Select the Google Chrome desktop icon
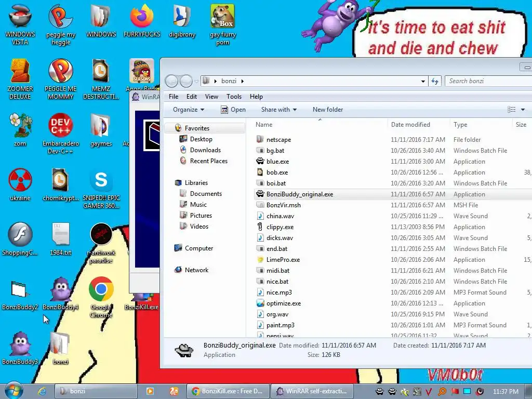 coord(101,297)
